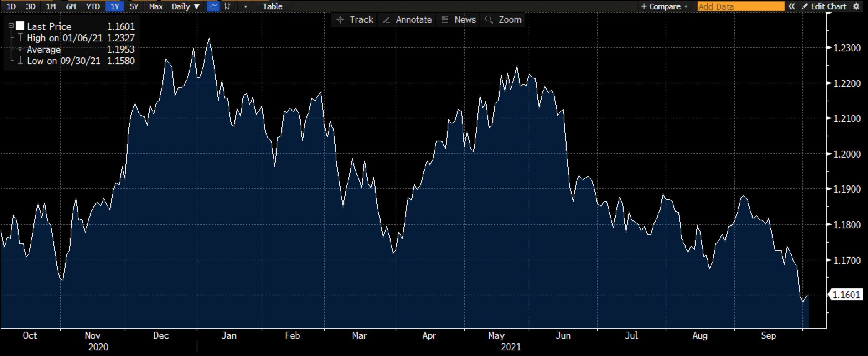Select the Max time range

(156, 6)
